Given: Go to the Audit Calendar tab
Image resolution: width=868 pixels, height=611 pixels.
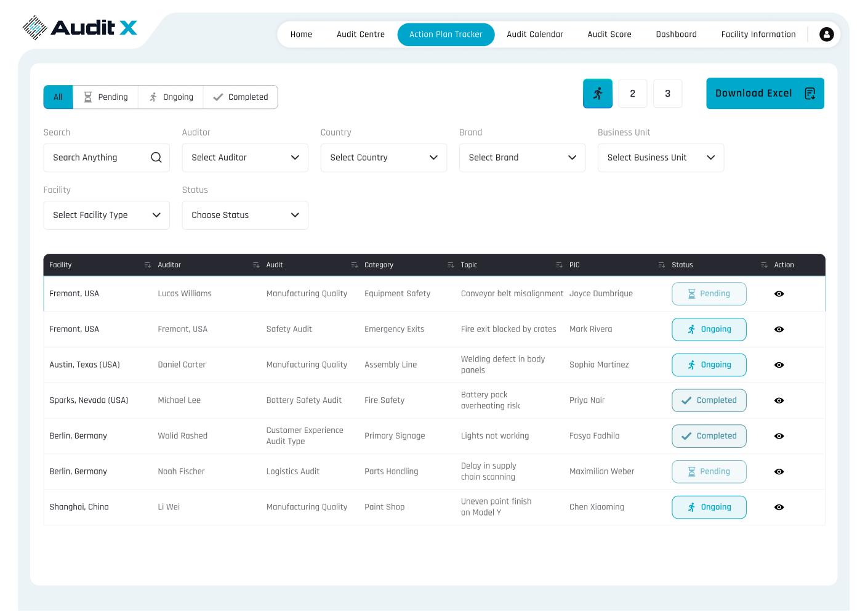Looking at the screenshot, I should pos(534,34).
